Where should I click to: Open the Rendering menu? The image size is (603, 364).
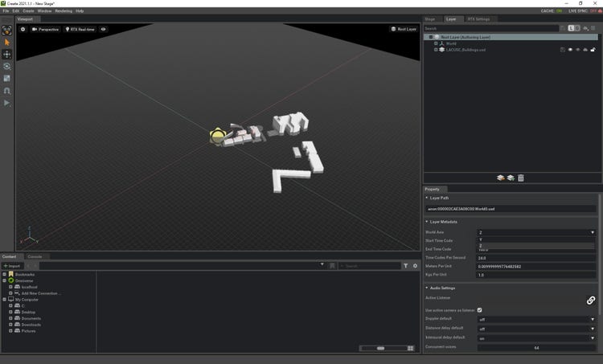(64, 11)
